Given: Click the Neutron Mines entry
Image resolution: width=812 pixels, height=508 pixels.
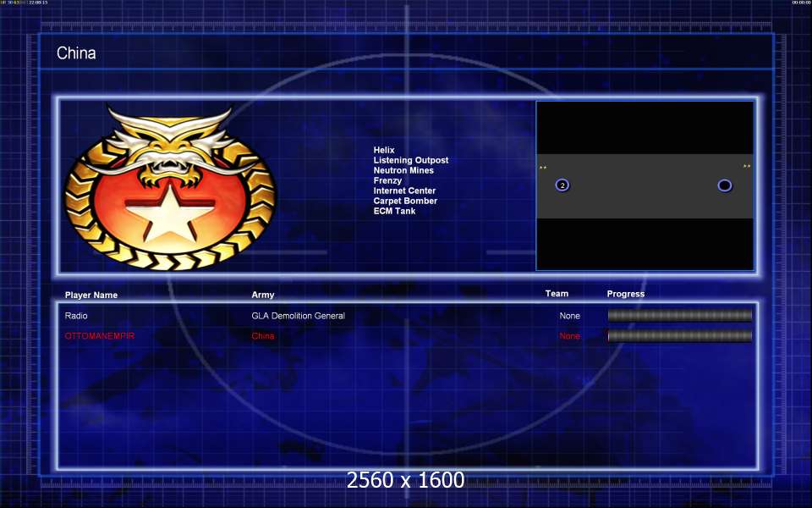Looking at the screenshot, I should (403, 170).
